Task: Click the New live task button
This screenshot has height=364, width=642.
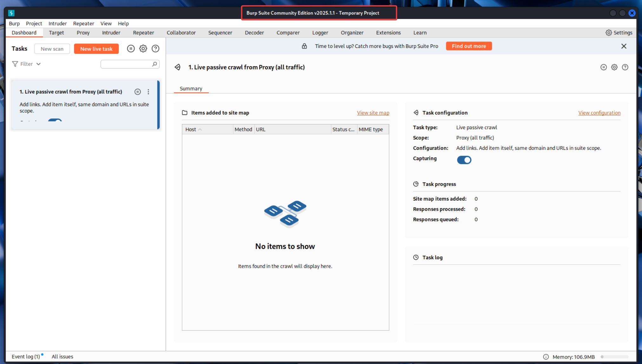Action: tap(96, 49)
